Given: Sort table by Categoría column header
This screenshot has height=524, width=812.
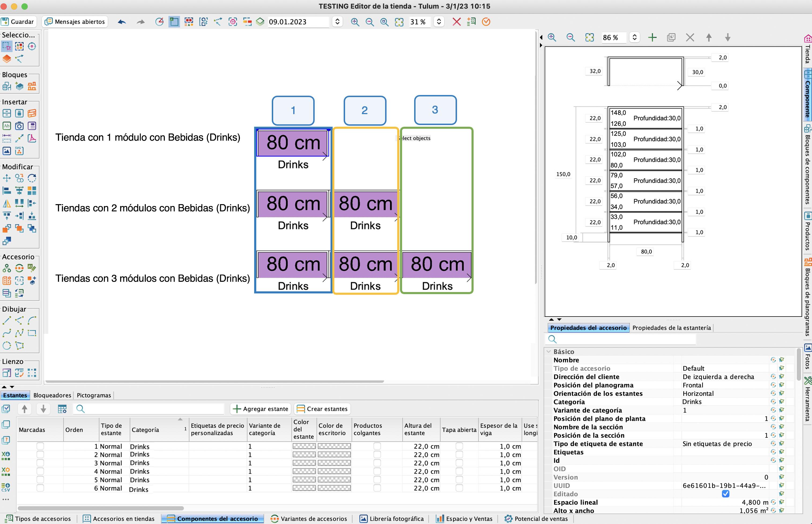Looking at the screenshot, I should (x=159, y=429).
